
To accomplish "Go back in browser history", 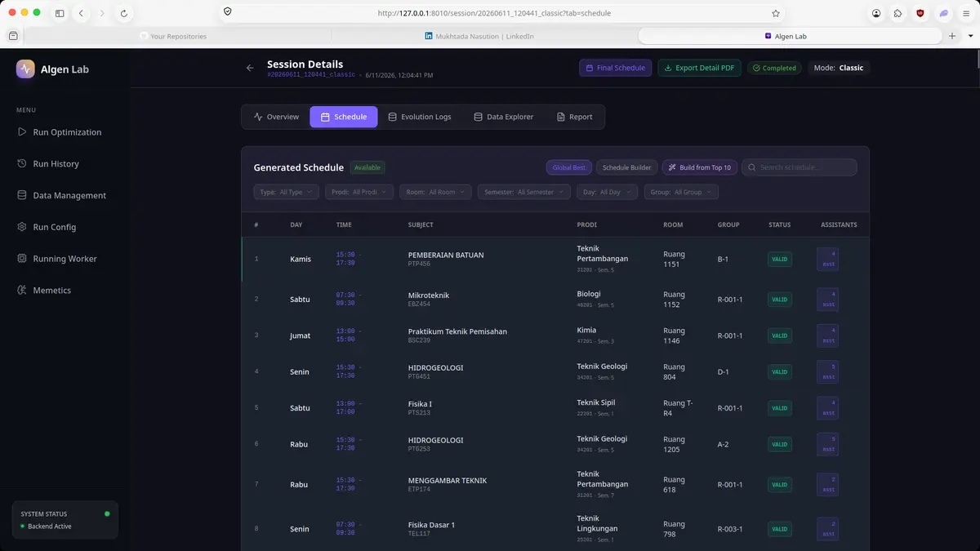I will (x=81, y=13).
